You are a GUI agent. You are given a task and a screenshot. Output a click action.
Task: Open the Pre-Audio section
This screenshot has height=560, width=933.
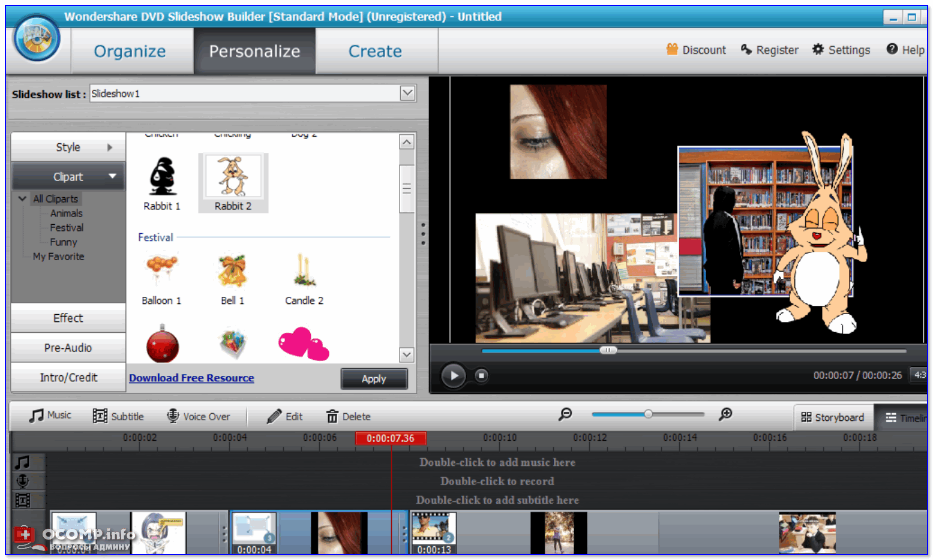68,348
